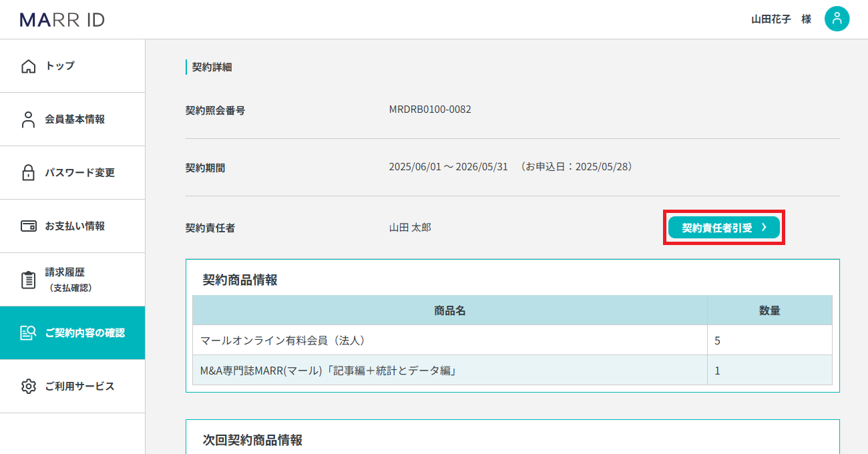Click the 契約責任者 label
This screenshot has height=454, width=868.
pos(210,228)
